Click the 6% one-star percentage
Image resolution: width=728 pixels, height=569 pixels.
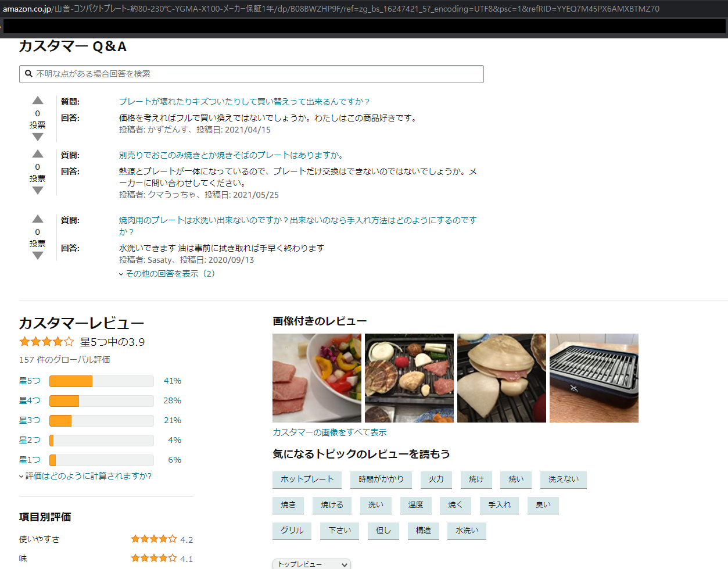click(x=175, y=460)
